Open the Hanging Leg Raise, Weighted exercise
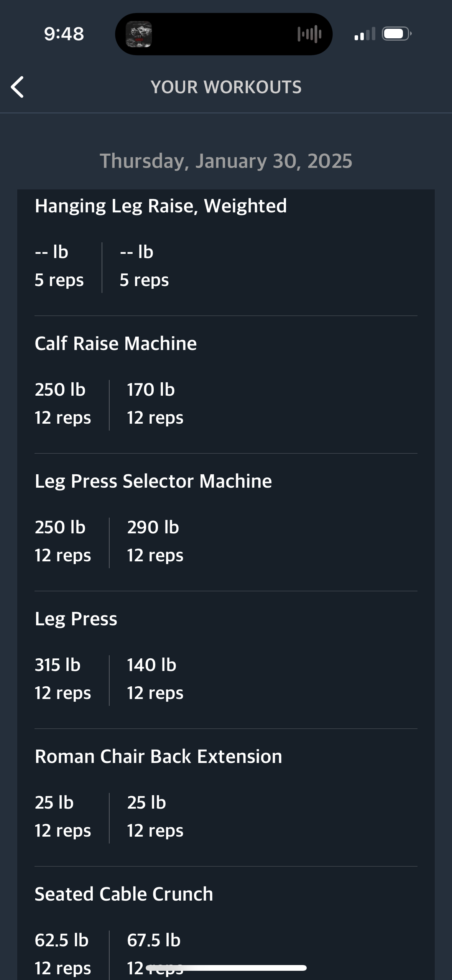 (161, 206)
